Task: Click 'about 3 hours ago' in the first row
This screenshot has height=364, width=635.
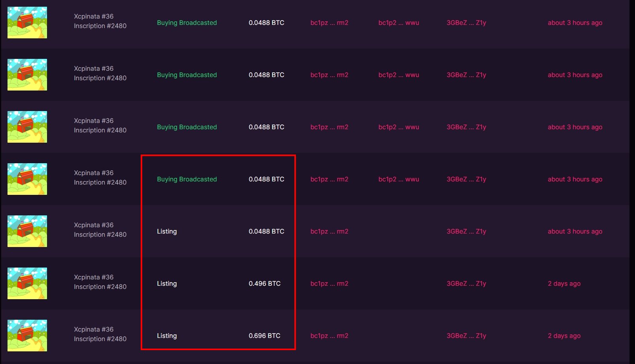Action: tap(575, 23)
